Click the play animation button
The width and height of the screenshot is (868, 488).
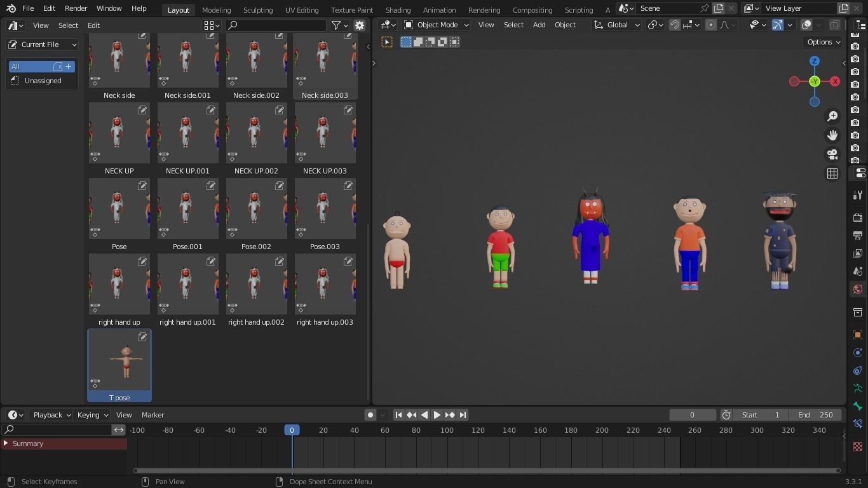pos(437,415)
